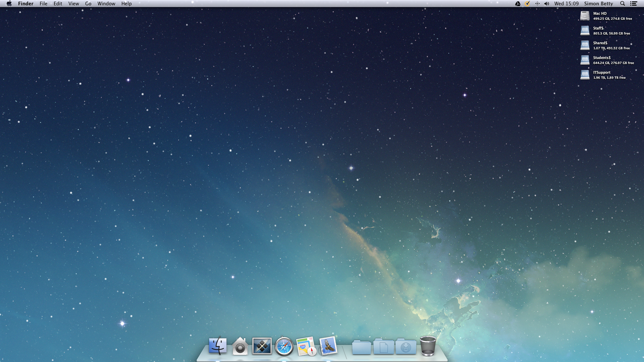This screenshot has width=644, height=362.
Task: Open the Apple menu
Action: [x=9, y=4]
